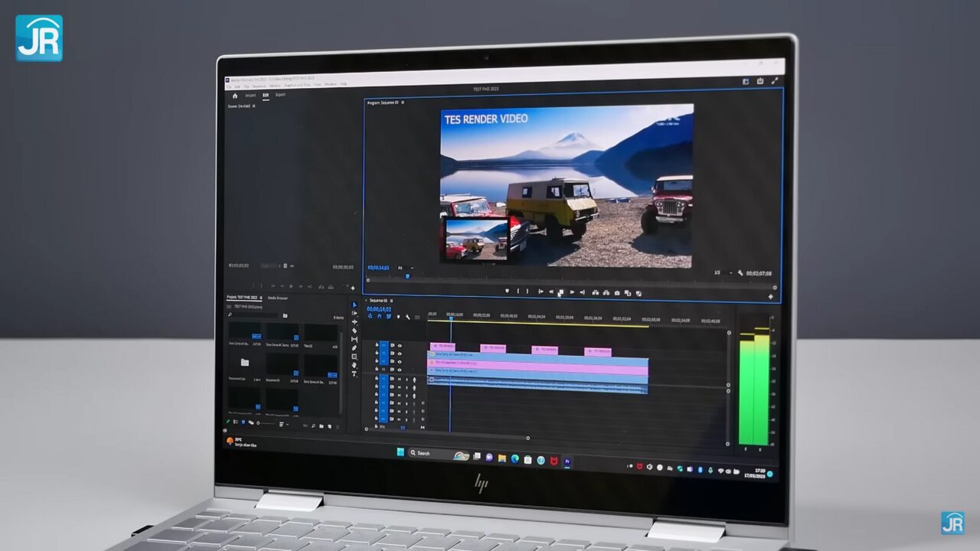The image size is (980, 551).
Task: Toggle the lock on video track V2
Action: 377,361
